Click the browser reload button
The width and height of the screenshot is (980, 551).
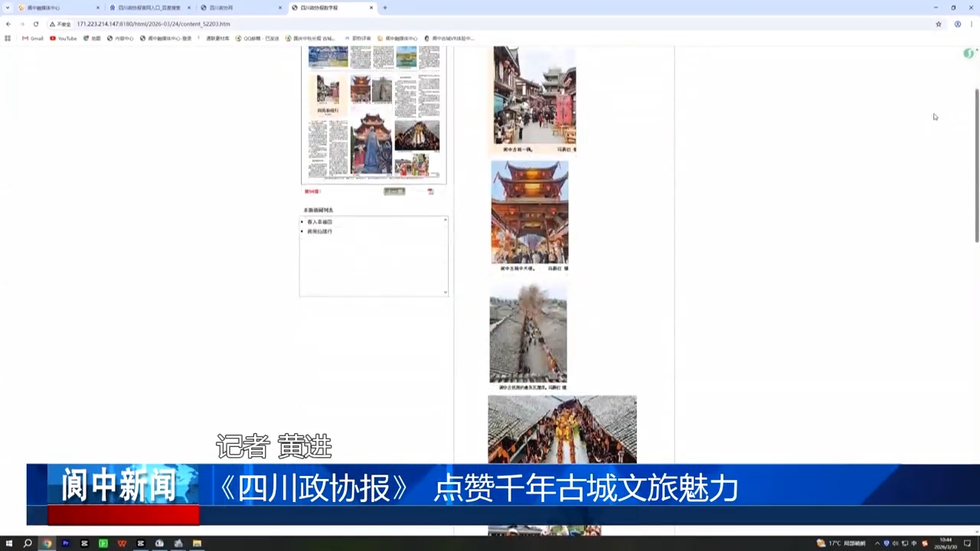(35, 24)
